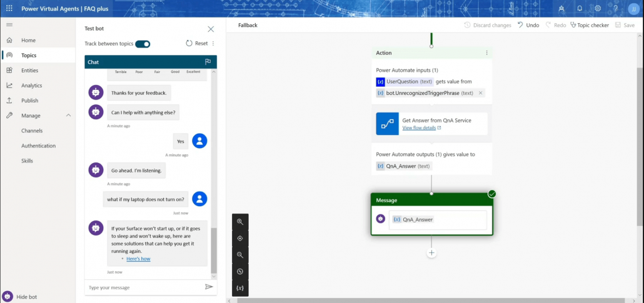The image size is (644, 303).
Task: Click the zoom out canvas icon
Action: (x=240, y=255)
